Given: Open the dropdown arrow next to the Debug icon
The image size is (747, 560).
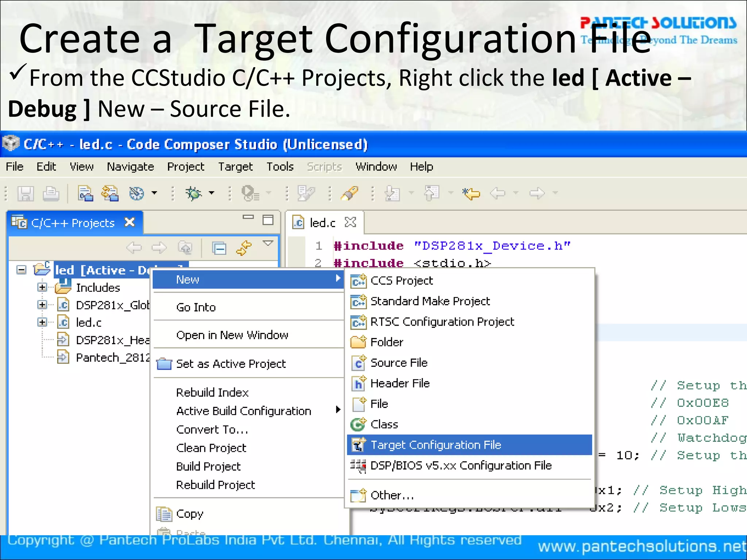Looking at the screenshot, I should pos(212,193).
